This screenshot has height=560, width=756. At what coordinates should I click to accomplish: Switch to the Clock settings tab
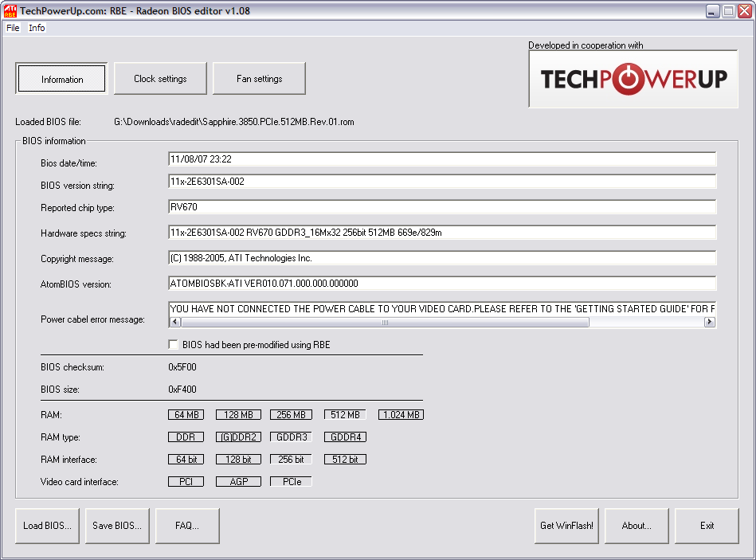pos(160,79)
